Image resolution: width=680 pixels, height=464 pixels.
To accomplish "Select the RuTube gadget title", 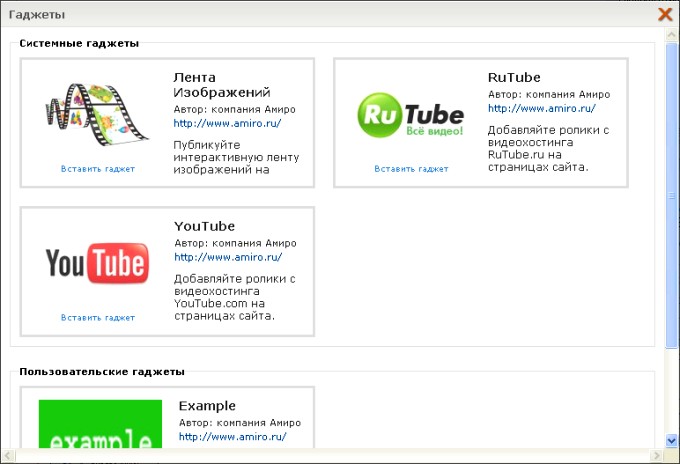I will (514, 76).
